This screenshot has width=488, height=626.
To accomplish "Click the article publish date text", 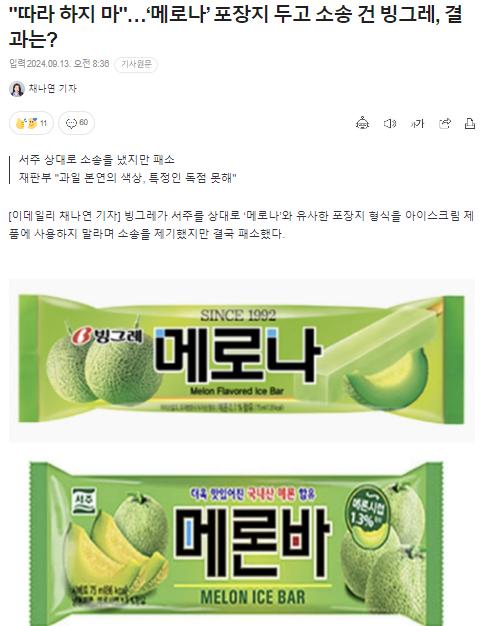I will pyautogui.click(x=59, y=64).
